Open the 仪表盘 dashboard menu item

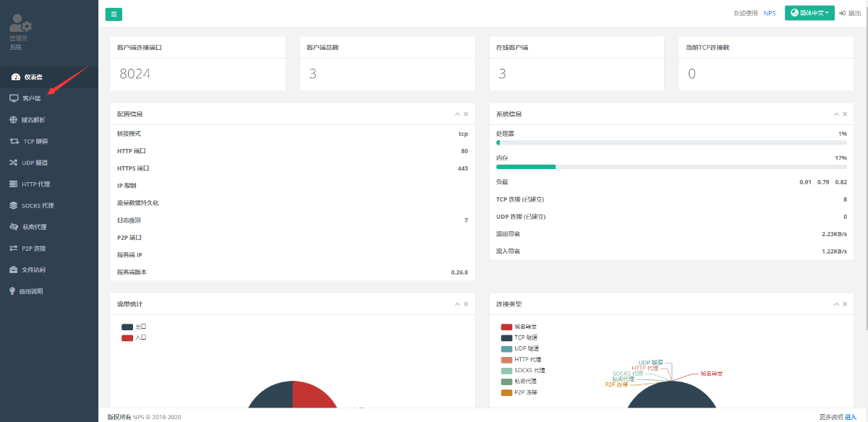(49, 77)
